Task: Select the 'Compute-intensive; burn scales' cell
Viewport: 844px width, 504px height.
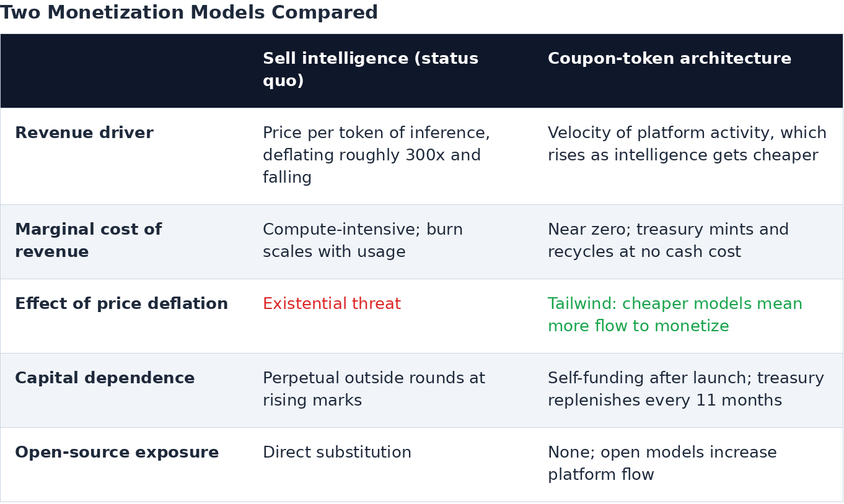Action: click(390, 241)
